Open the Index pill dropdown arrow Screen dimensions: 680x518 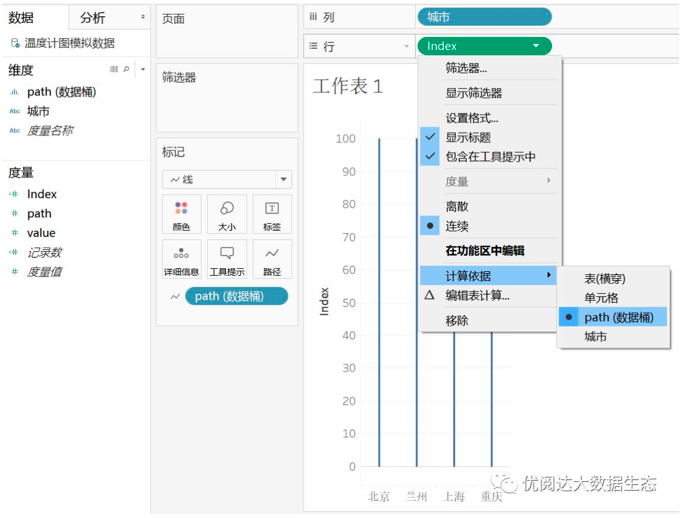coord(536,46)
